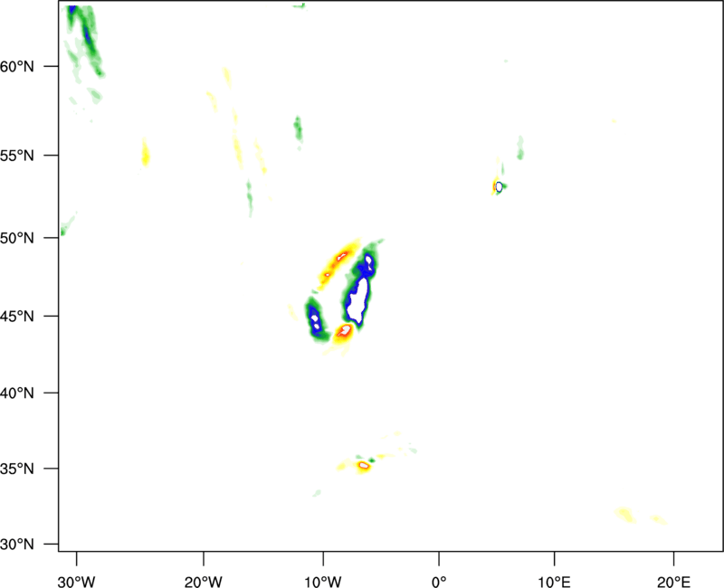The image size is (724, 588).
Task: Click the 40°N latitude label
Action: [17, 394]
